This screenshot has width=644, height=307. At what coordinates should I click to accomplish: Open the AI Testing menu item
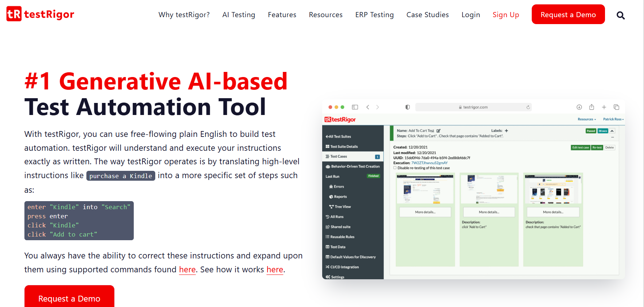tap(239, 15)
